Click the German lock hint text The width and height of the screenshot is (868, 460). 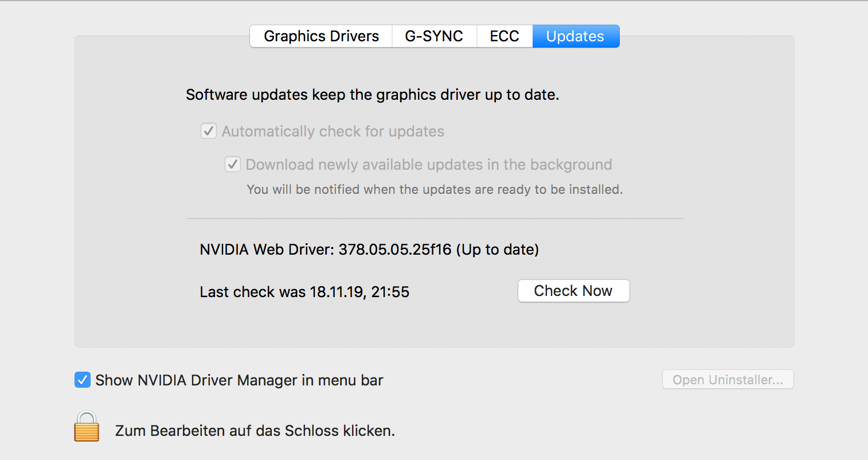255,431
